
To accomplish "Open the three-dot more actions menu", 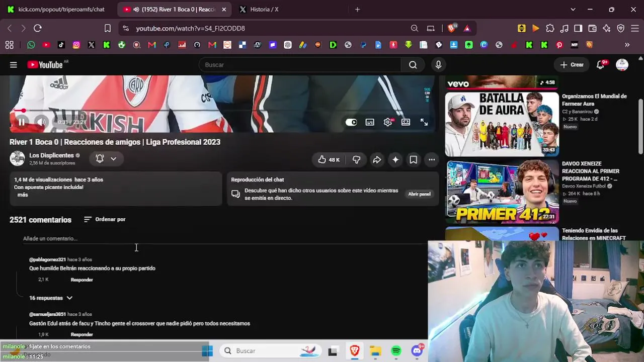I will pyautogui.click(x=432, y=160).
